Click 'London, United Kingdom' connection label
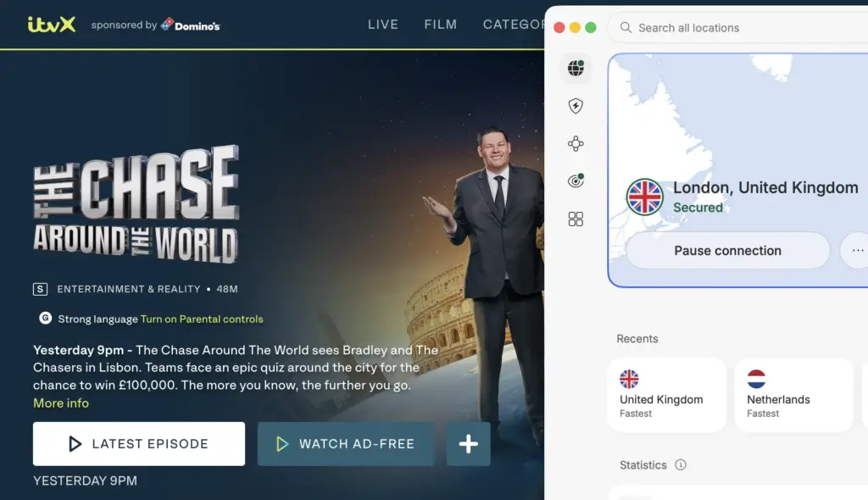Viewport: 868px width, 500px height. [765, 187]
